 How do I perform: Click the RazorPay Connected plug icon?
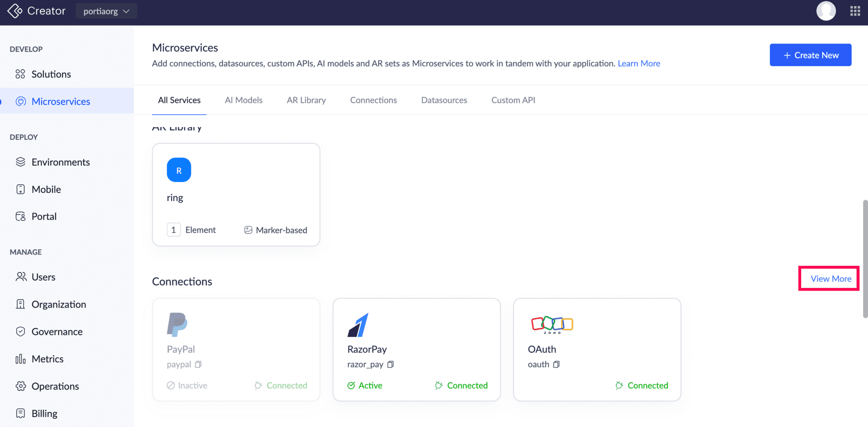pos(439,385)
